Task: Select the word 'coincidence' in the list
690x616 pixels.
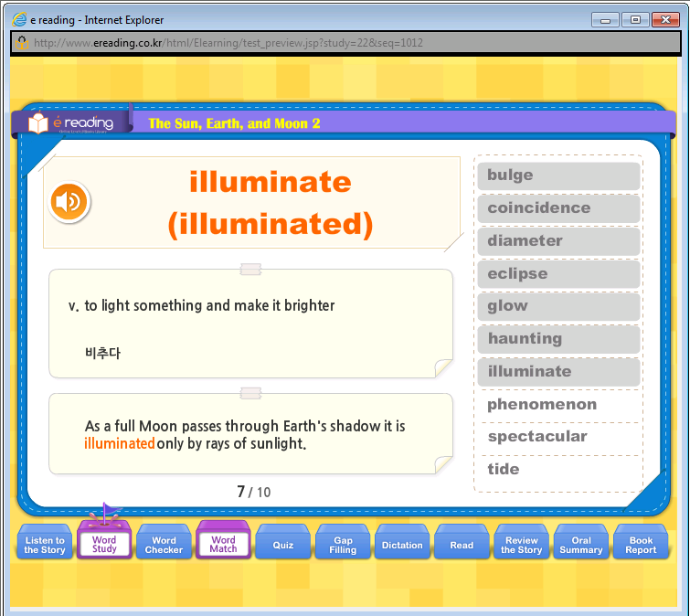Action: coord(558,208)
